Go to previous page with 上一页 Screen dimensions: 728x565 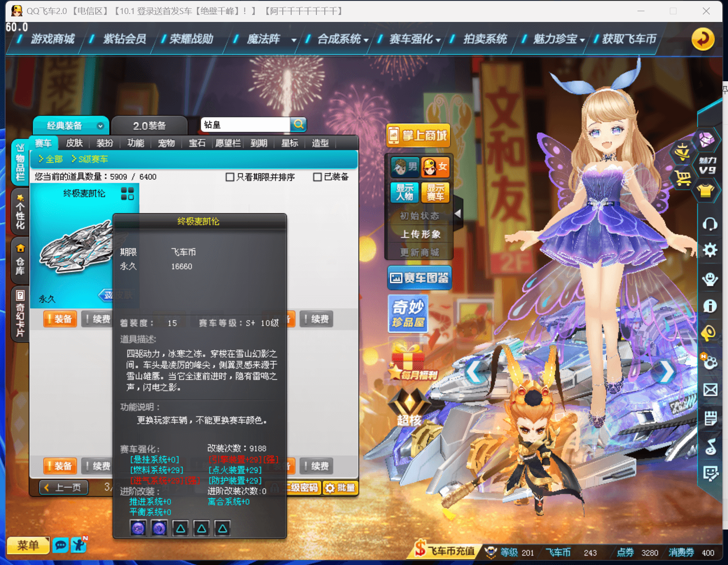pos(63,487)
